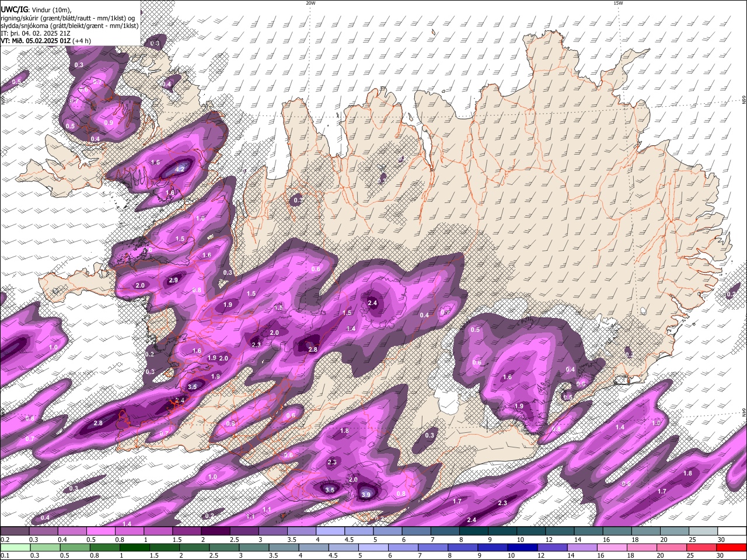The image size is (747, 560).
Task: Click the 'rigning/skúrir' legend description line
Action: pyautogui.click(x=68, y=17)
